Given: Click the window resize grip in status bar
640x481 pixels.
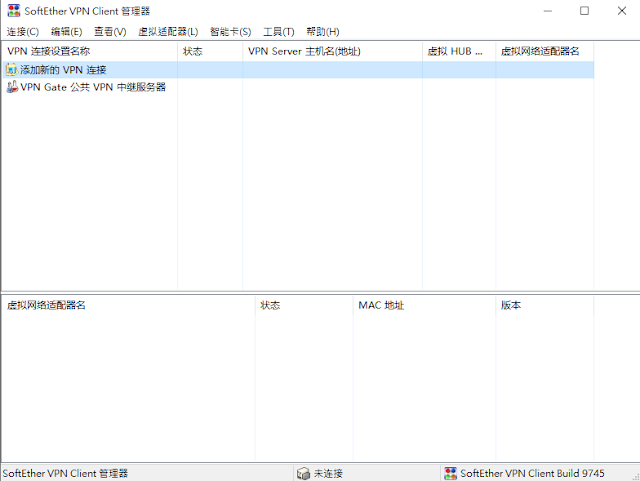Looking at the screenshot, I should coord(636,477).
